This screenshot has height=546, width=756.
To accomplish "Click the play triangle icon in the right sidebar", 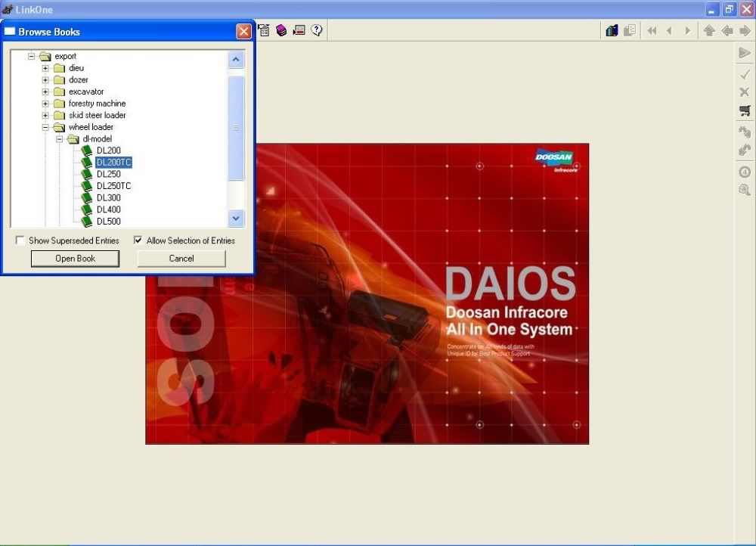I will [745, 53].
